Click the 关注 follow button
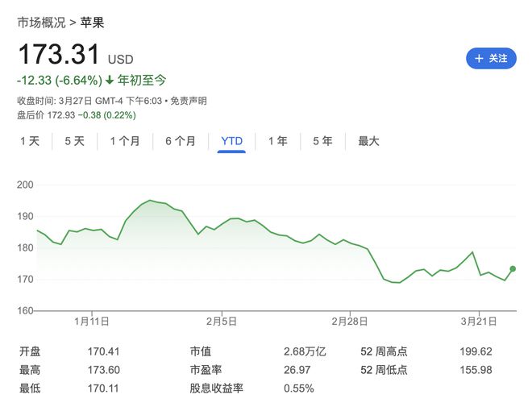Image resolution: width=532 pixels, height=407 pixels. 491,58
